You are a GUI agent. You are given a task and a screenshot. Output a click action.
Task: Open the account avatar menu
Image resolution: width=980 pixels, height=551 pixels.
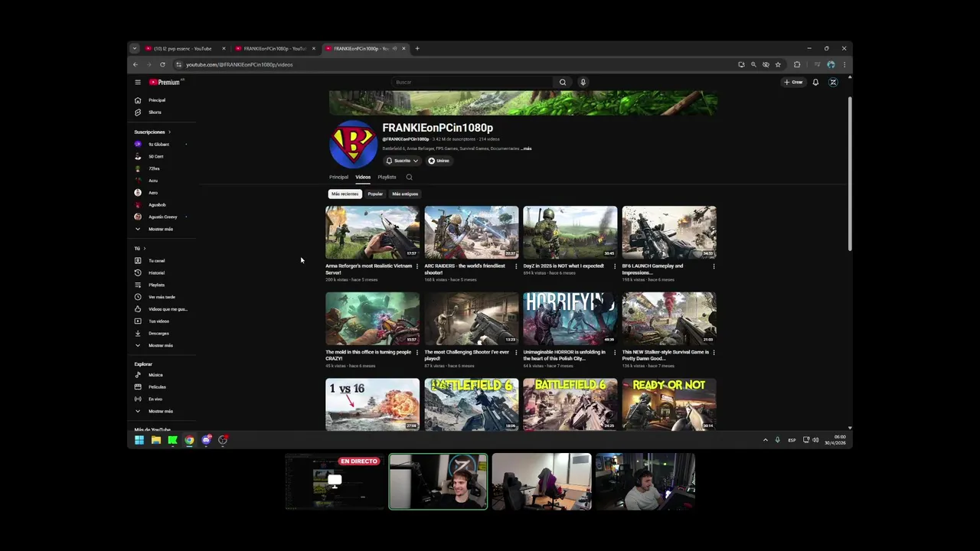pyautogui.click(x=833, y=82)
